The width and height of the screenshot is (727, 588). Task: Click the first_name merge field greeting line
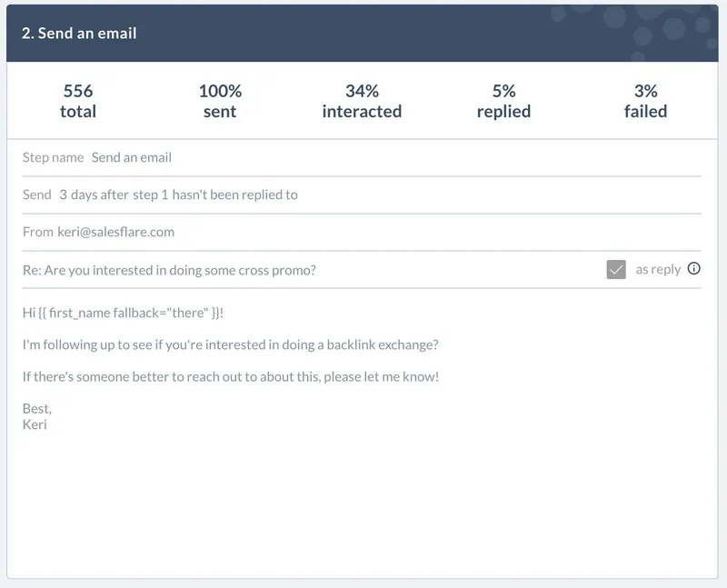(123, 313)
